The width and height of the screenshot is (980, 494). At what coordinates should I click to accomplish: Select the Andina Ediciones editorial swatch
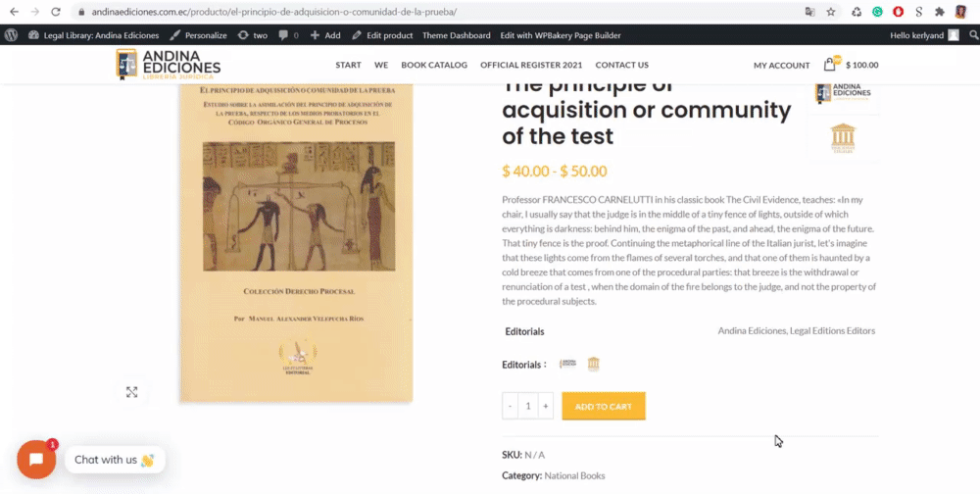[x=567, y=364]
